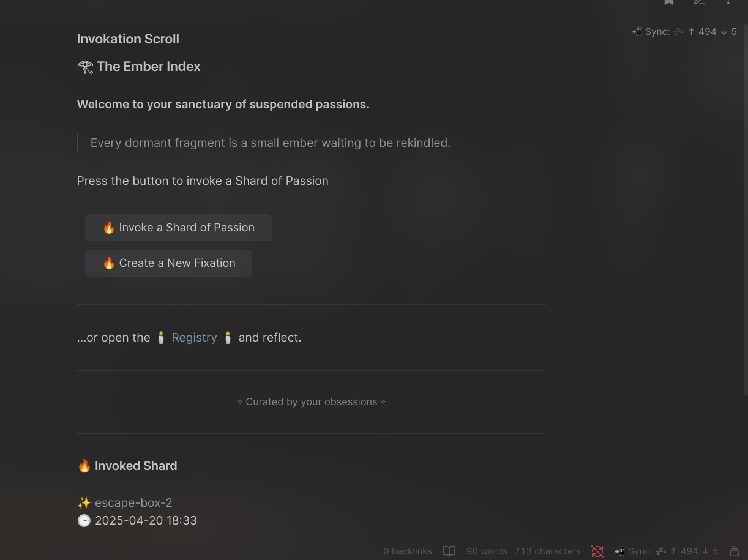Click the Invokation Scroll title
The image size is (748, 560).
pyautogui.click(x=128, y=39)
